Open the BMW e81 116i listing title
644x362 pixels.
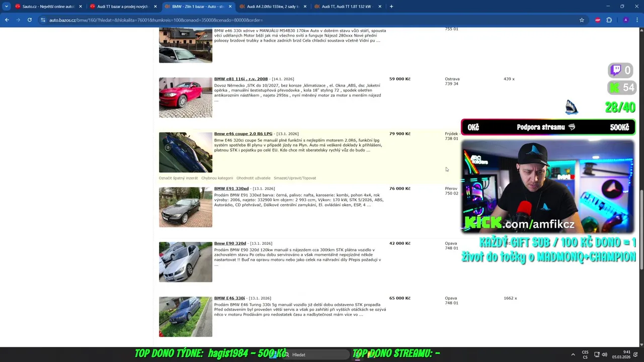[x=240, y=79]
